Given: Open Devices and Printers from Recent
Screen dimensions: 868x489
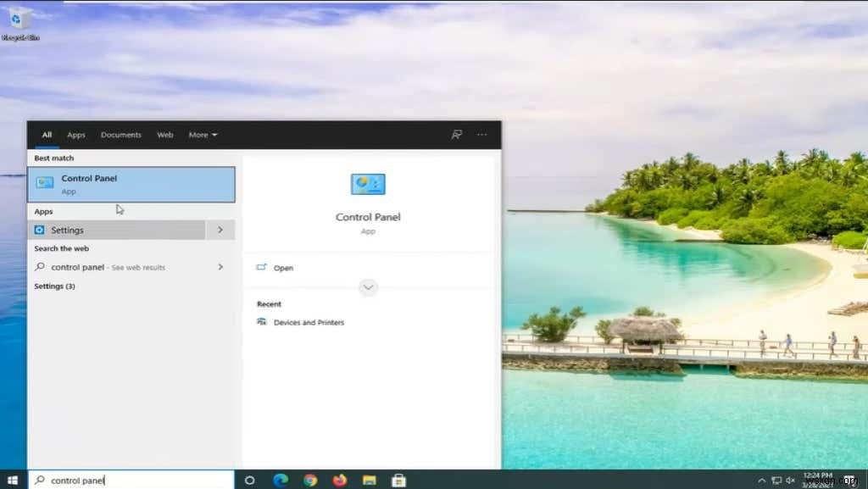Looking at the screenshot, I should click(309, 322).
